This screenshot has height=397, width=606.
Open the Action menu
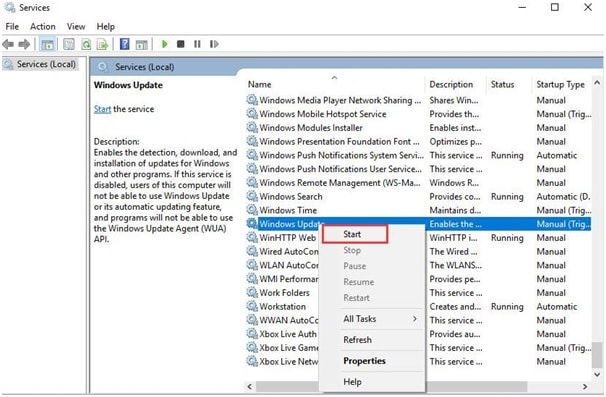pos(43,26)
